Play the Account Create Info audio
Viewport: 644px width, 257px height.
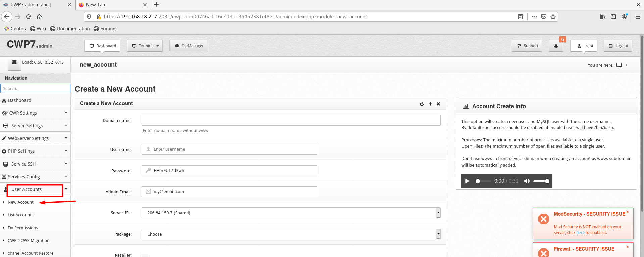coord(467,181)
